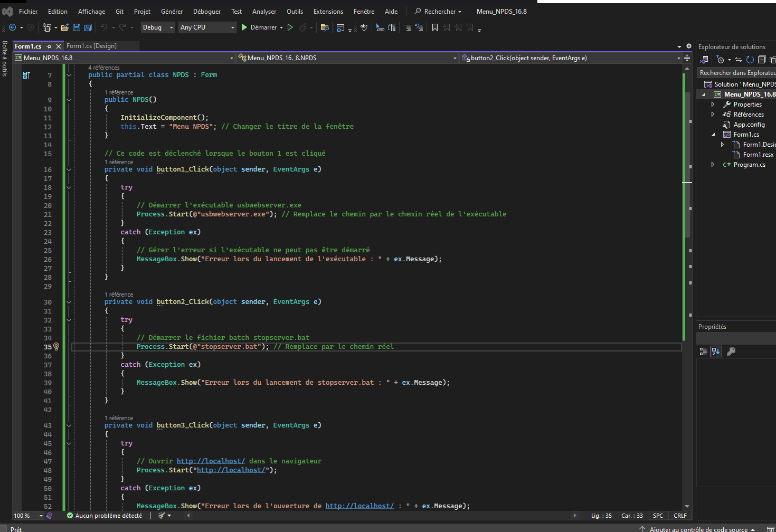This screenshot has width=776, height=532.
Task: Toggle the CRLF line ending indicator
Action: click(x=680, y=516)
